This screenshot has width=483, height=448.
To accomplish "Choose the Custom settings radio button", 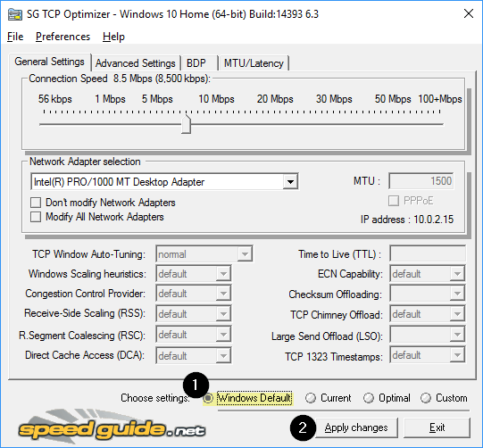I will [425, 398].
